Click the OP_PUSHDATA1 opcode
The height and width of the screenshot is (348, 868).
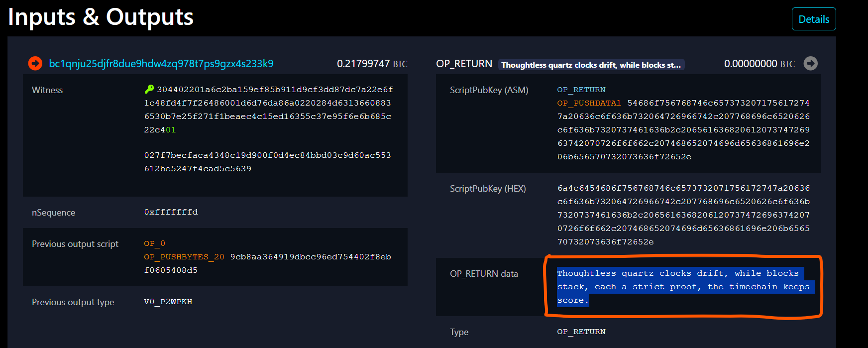[x=589, y=103]
